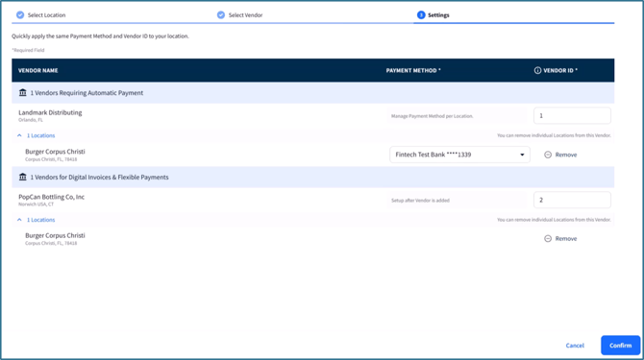
Task: Click the Vendor ID info icon in header
Action: click(537, 70)
